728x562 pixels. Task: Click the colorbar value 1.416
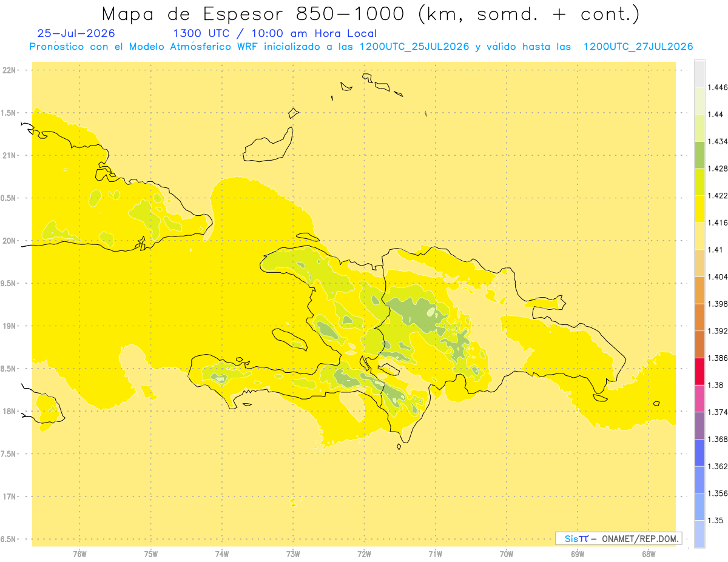click(x=718, y=222)
